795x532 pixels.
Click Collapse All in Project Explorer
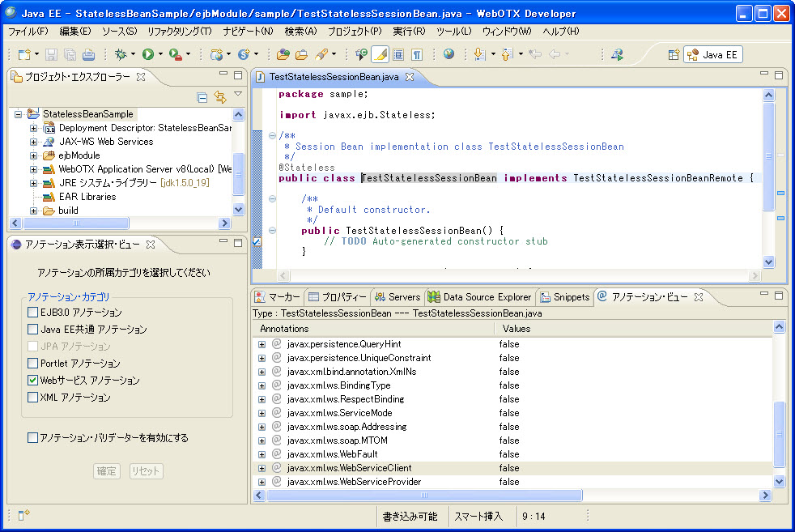[x=202, y=97]
